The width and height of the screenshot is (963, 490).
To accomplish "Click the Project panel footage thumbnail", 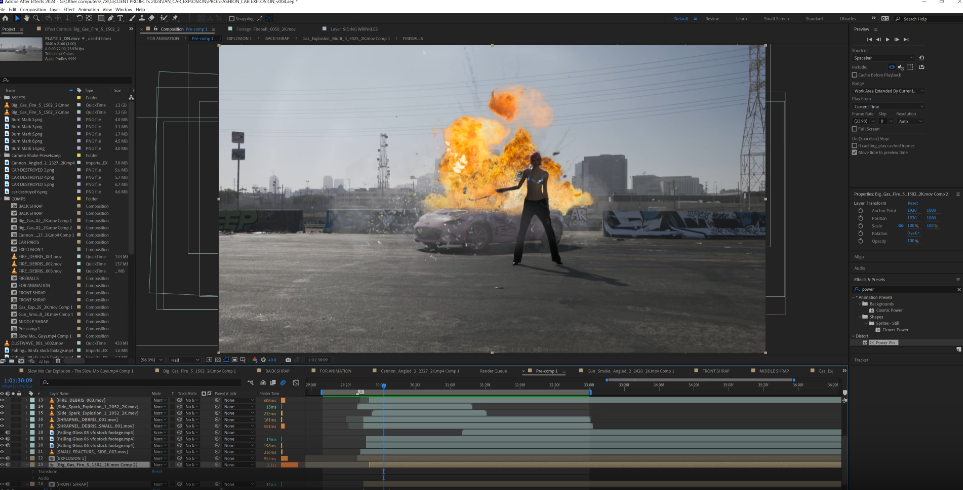I will pyautogui.click(x=21, y=49).
